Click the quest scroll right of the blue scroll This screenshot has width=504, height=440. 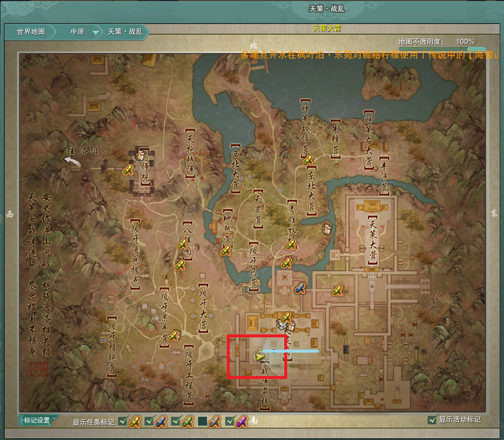pos(337,290)
